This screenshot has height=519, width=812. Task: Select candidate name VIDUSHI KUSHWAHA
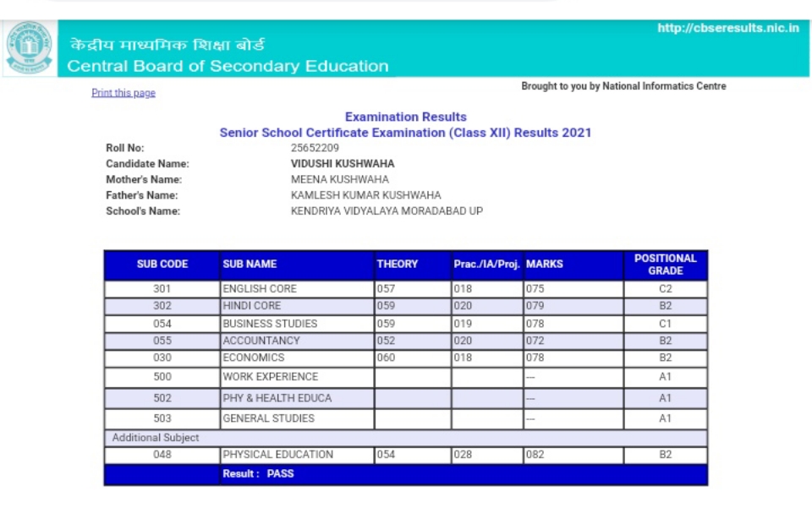pos(343,163)
